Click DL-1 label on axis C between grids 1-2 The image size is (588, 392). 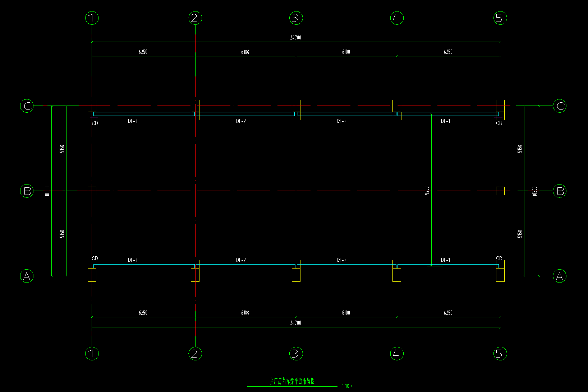click(133, 121)
